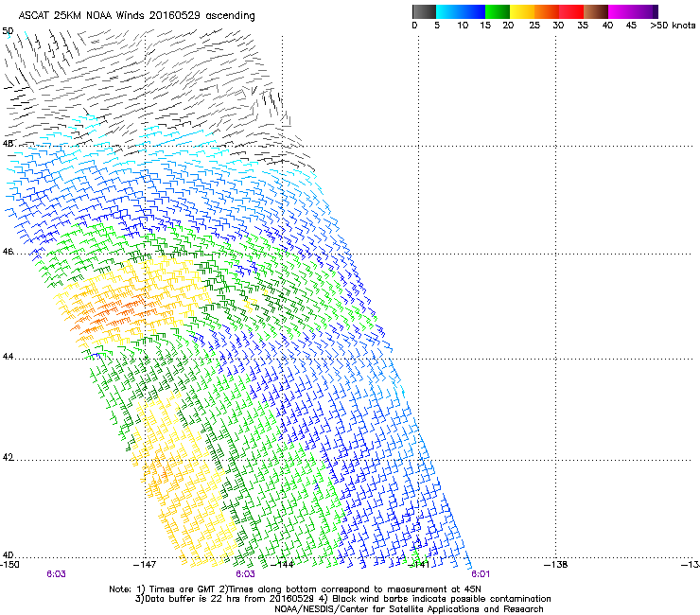Click the ">50 knots" legend label
700x615 pixels.
673,26
